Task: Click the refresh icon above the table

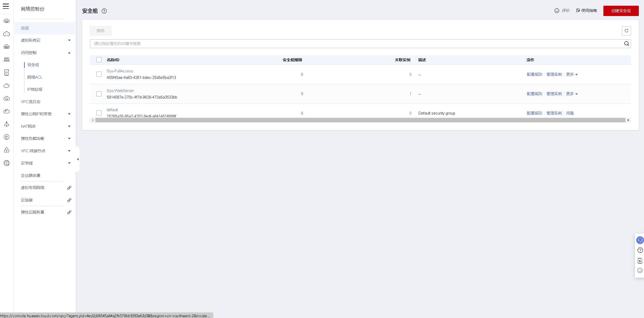Action: point(626,31)
